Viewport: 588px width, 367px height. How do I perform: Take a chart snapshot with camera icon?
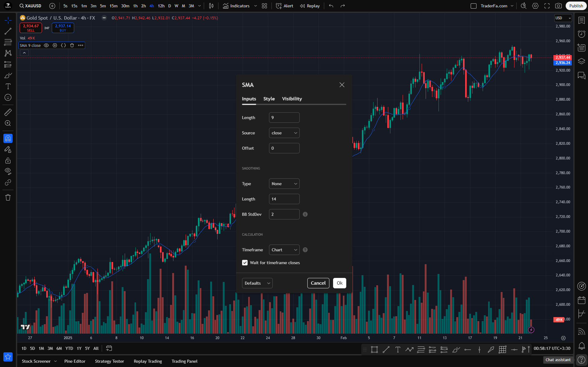[559, 6]
